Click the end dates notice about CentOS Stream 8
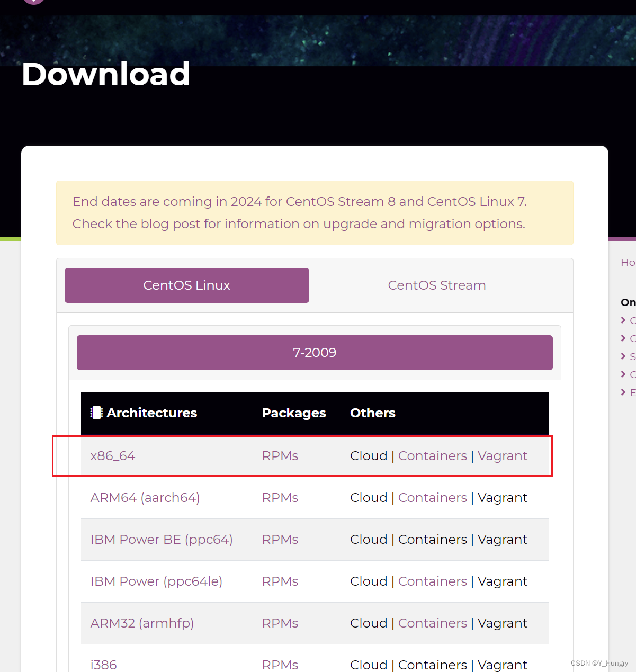The width and height of the screenshot is (636, 672). [x=315, y=213]
